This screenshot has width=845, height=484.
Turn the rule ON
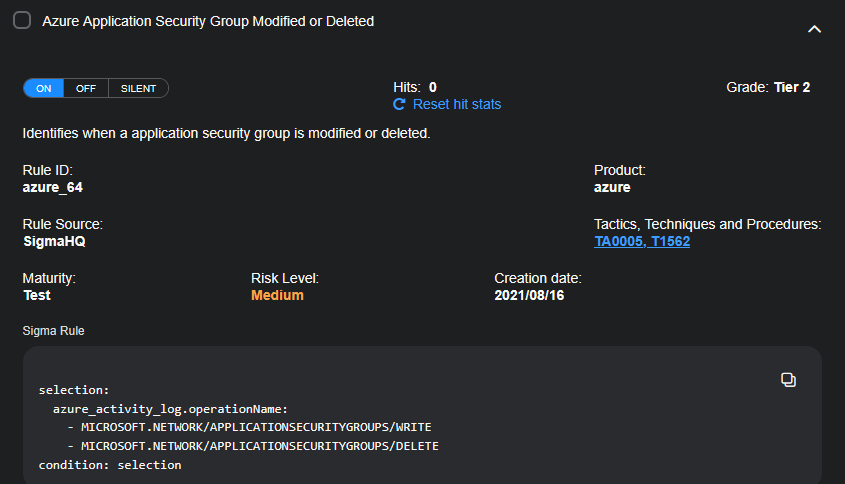[44, 88]
